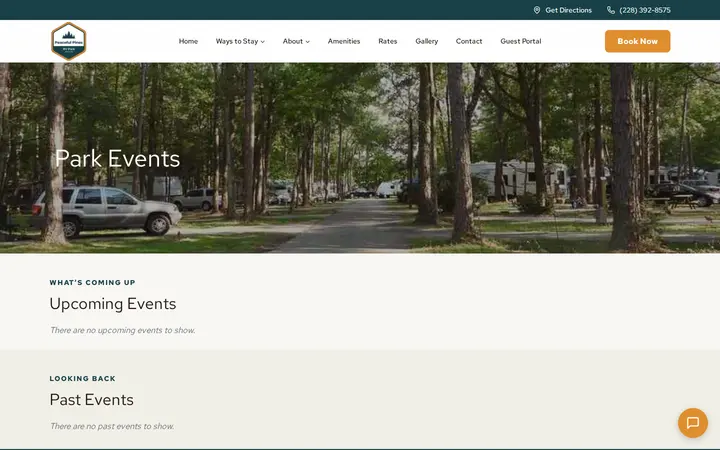
Task: Open the chat widget bubble
Action: tap(692, 422)
